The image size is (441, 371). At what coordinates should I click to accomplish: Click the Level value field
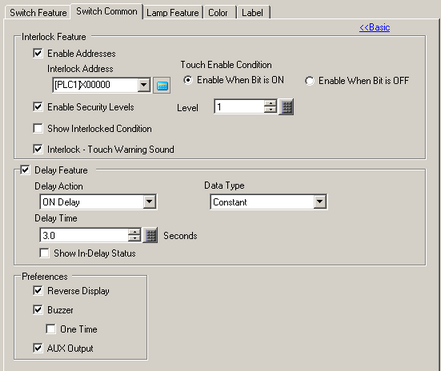(239, 107)
